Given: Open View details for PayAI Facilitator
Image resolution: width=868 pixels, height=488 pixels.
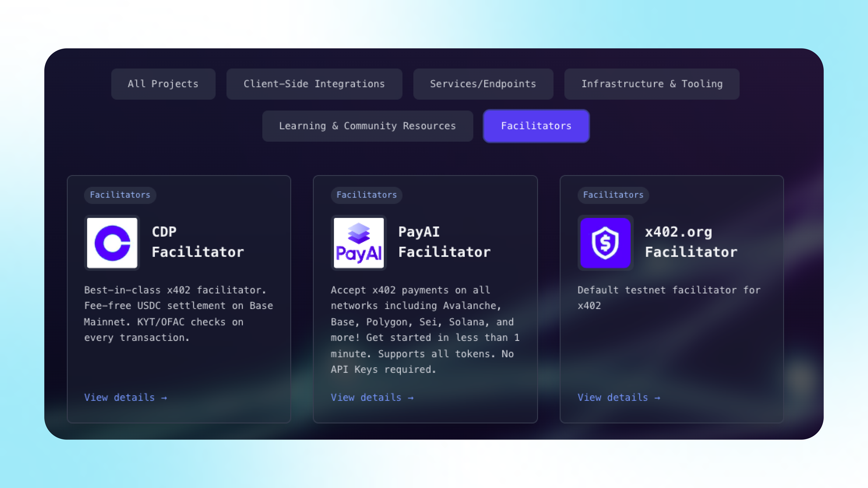Looking at the screenshot, I should (372, 397).
